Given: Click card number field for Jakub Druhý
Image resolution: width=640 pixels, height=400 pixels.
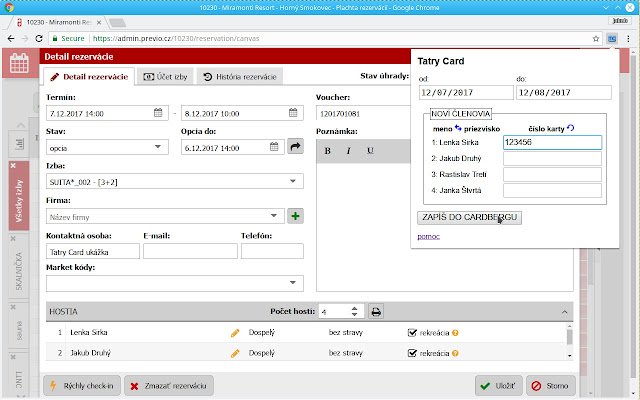Looking at the screenshot, I should (x=552, y=158).
